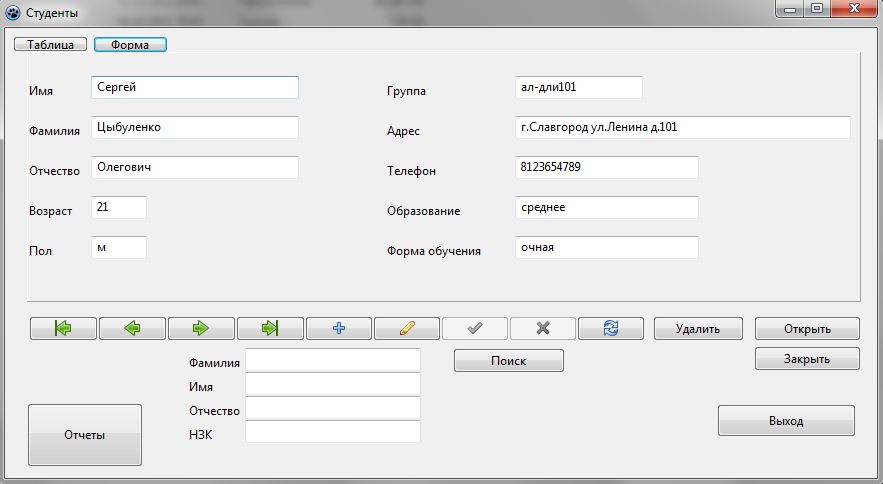Click the Возраст label
Image resolution: width=883 pixels, height=484 pixels.
tap(51, 211)
